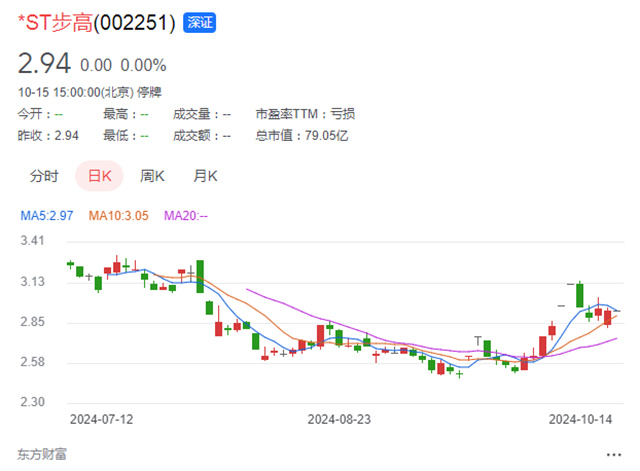The width and height of the screenshot is (640, 471).
Task: Click the 总市值 79.05亿 field
Action: [302, 135]
